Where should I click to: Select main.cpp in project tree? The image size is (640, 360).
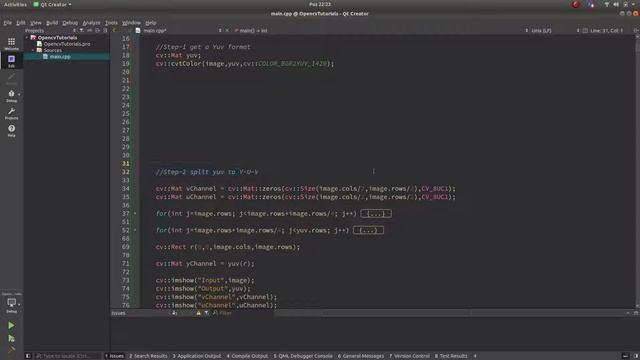click(x=60, y=57)
